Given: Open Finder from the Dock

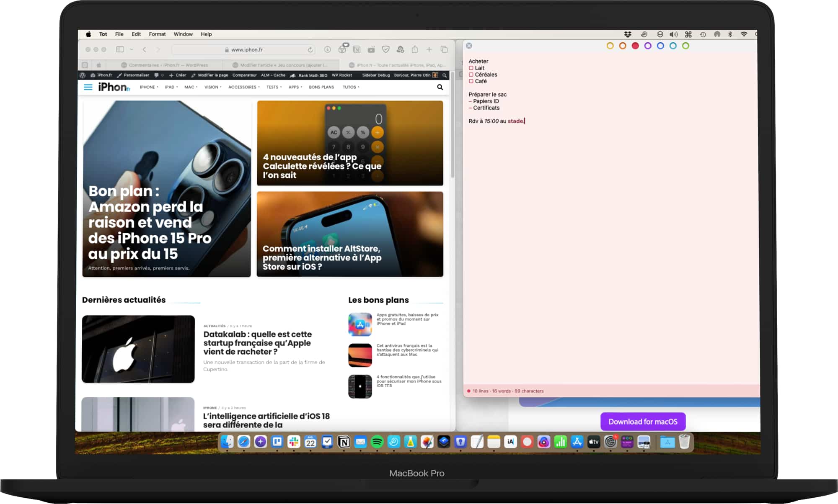Looking at the screenshot, I should 227,442.
